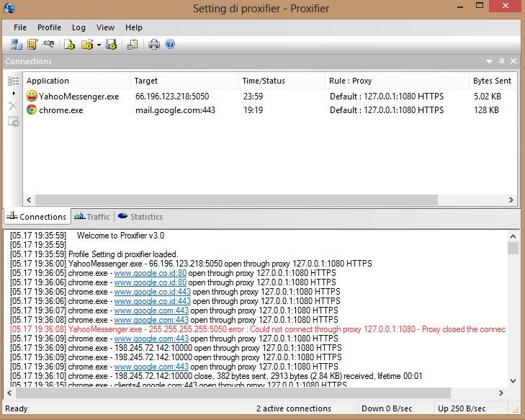Click log pane scroll up arrow
The height and width of the screenshot is (420, 525).
coord(513,236)
